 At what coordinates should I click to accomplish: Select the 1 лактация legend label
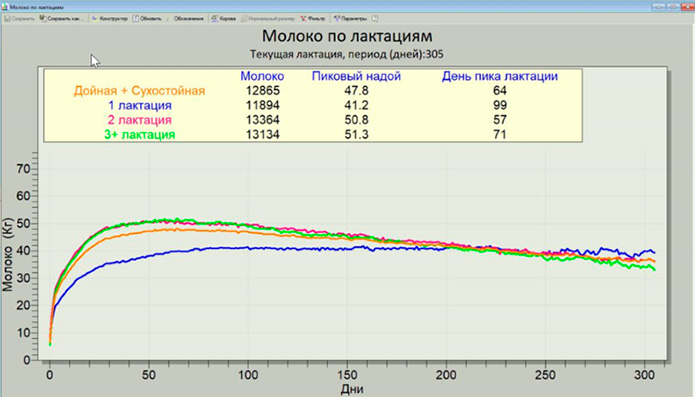[140, 105]
